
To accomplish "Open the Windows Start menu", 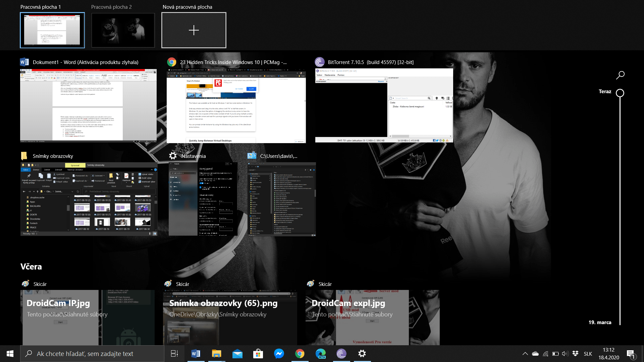I will coord(10,354).
